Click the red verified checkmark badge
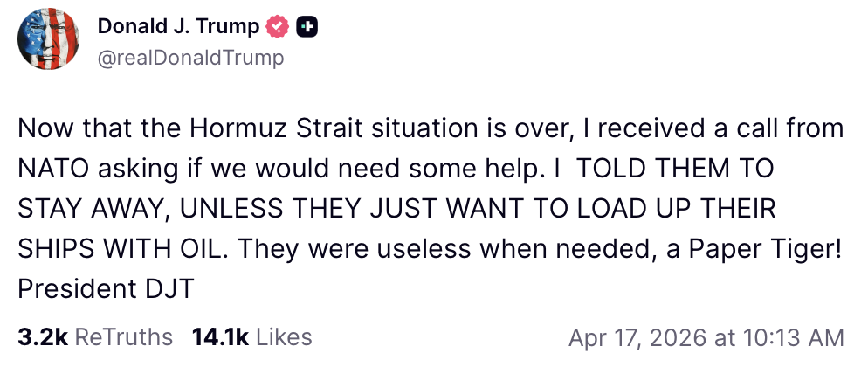This screenshot has height=367, width=868. 278,27
